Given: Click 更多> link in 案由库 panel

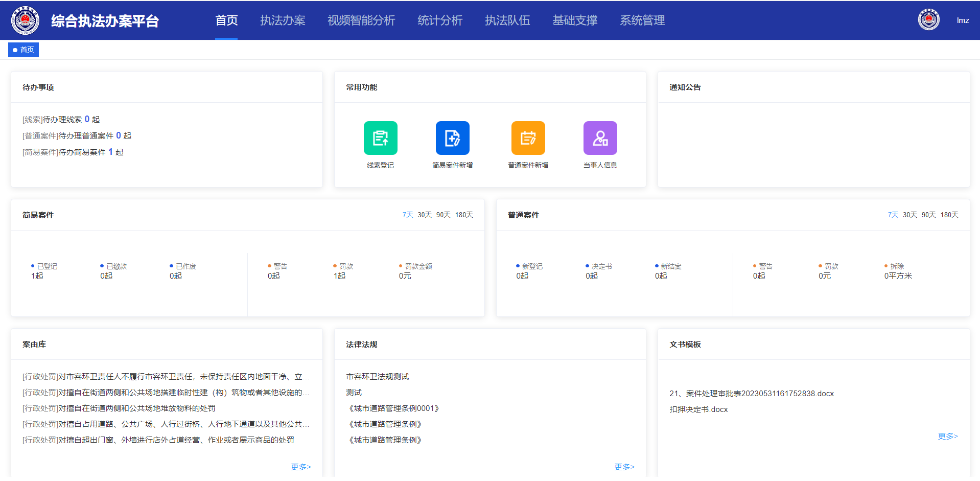Looking at the screenshot, I should coord(300,467).
